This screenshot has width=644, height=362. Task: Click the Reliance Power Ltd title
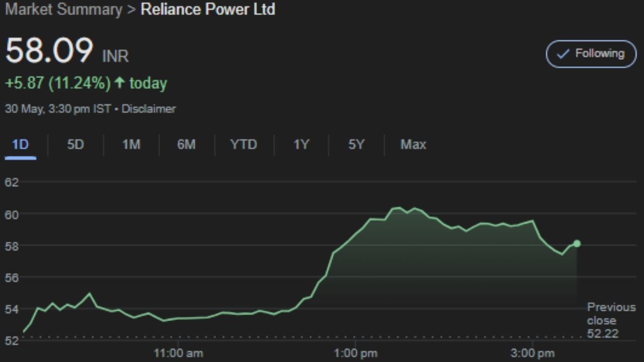tap(208, 10)
